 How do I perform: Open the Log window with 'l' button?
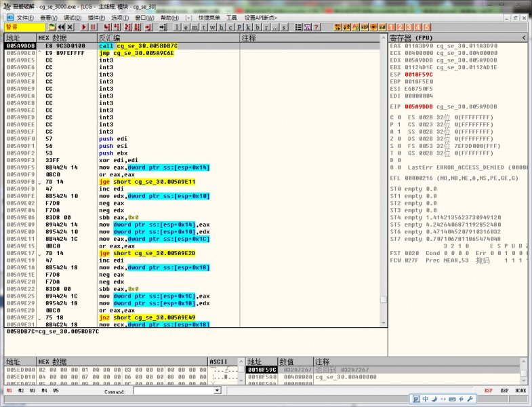coord(177,27)
